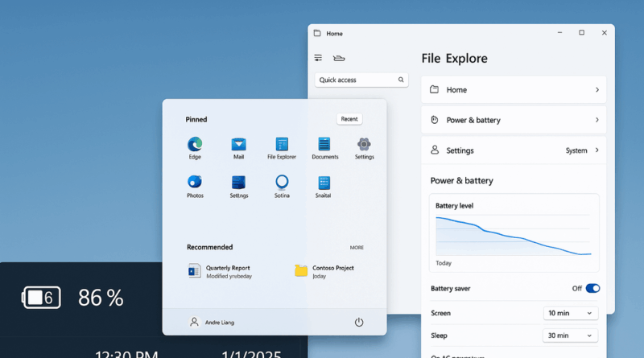Click the search magnifier in Quick access
This screenshot has height=358, width=644.
click(x=401, y=80)
